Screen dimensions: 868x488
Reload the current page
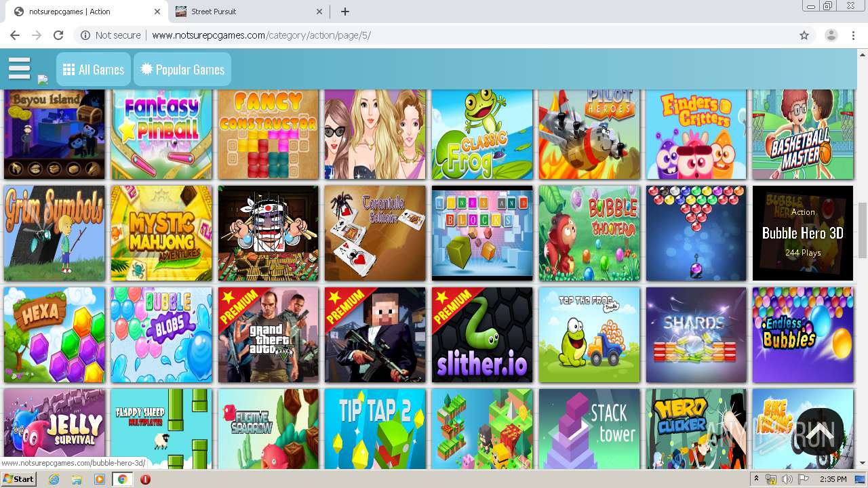58,35
